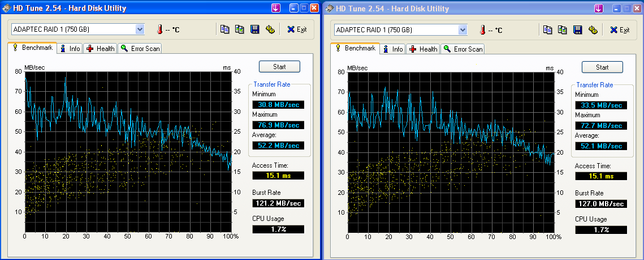Click the thermometer temperature indicator, right window

coord(483,29)
